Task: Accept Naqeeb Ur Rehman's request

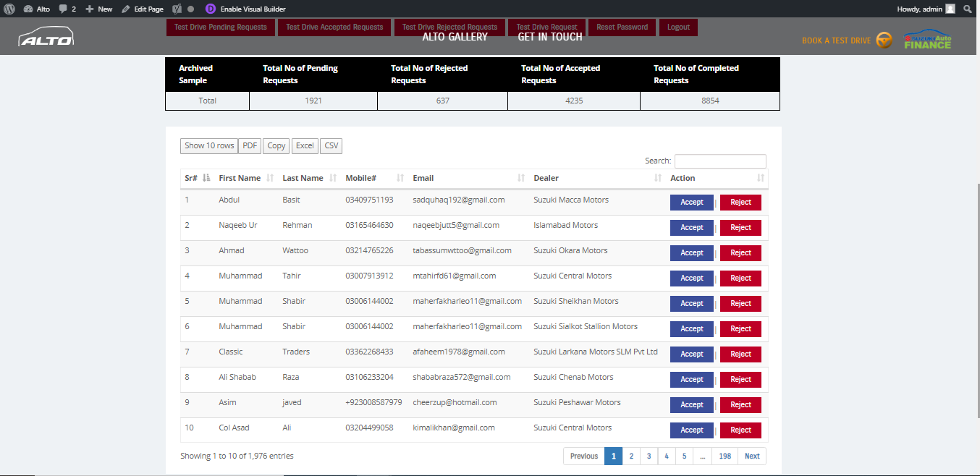Action: click(692, 228)
